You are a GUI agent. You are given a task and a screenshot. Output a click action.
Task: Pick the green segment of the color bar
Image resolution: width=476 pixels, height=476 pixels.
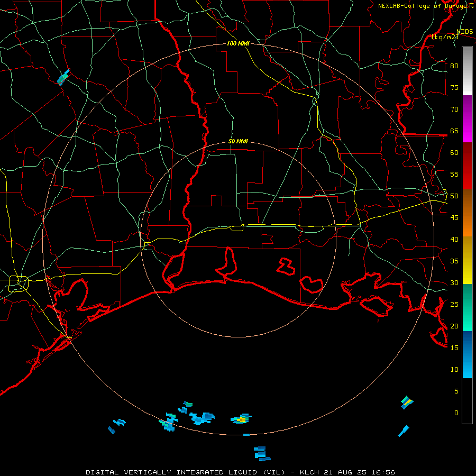point(467,307)
